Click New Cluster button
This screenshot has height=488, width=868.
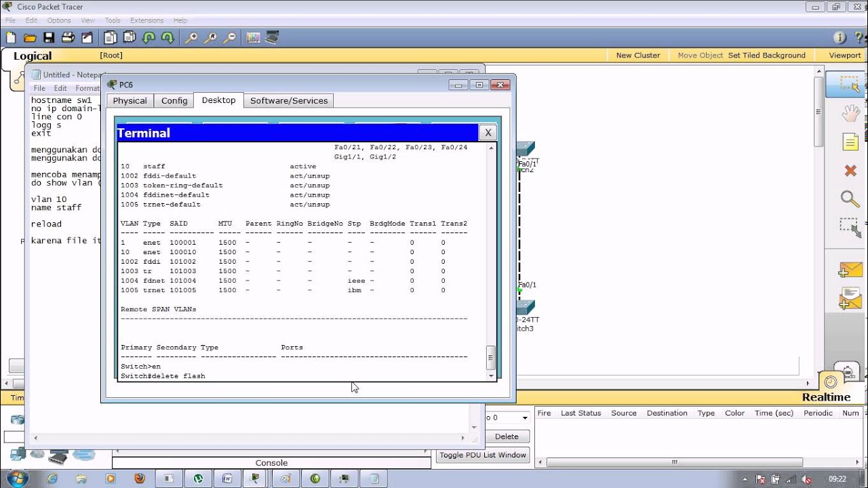click(x=638, y=56)
